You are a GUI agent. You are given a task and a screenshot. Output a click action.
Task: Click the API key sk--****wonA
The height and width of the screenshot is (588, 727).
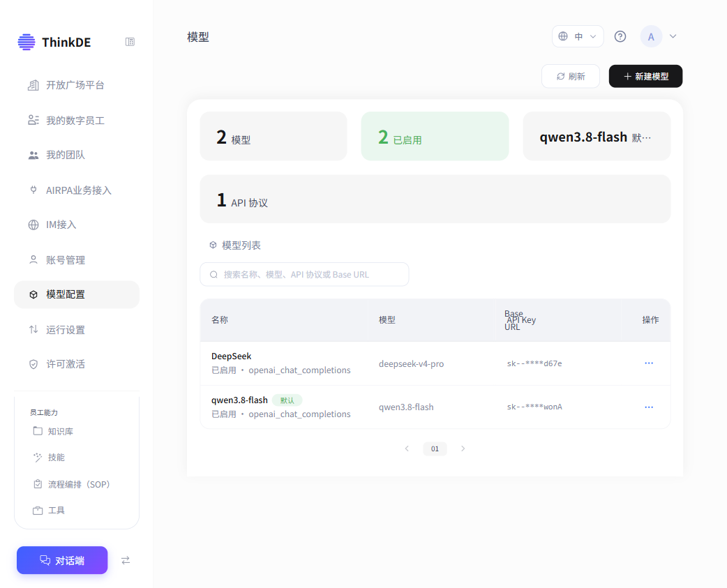click(534, 407)
